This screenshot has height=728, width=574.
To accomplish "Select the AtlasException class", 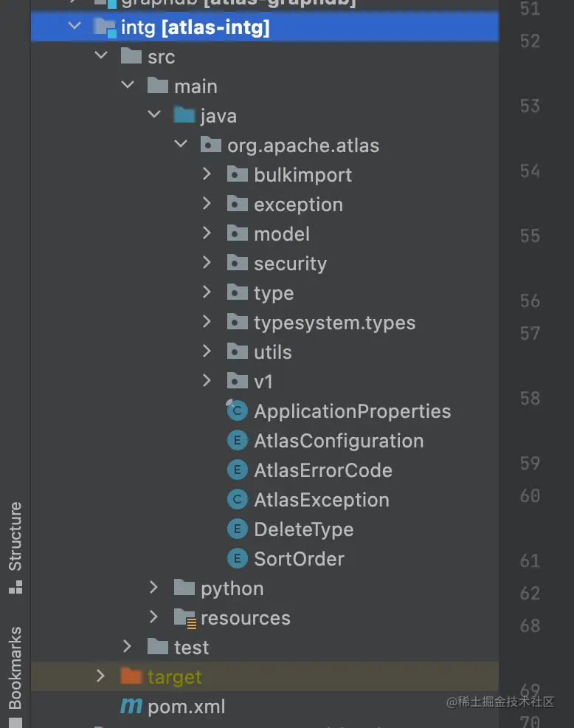I will (322, 500).
